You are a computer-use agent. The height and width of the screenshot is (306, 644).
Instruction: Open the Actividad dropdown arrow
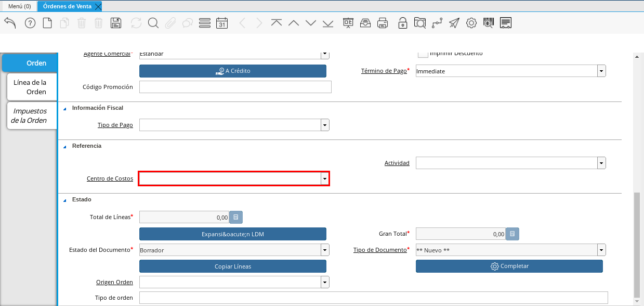(x=601, y=163)
